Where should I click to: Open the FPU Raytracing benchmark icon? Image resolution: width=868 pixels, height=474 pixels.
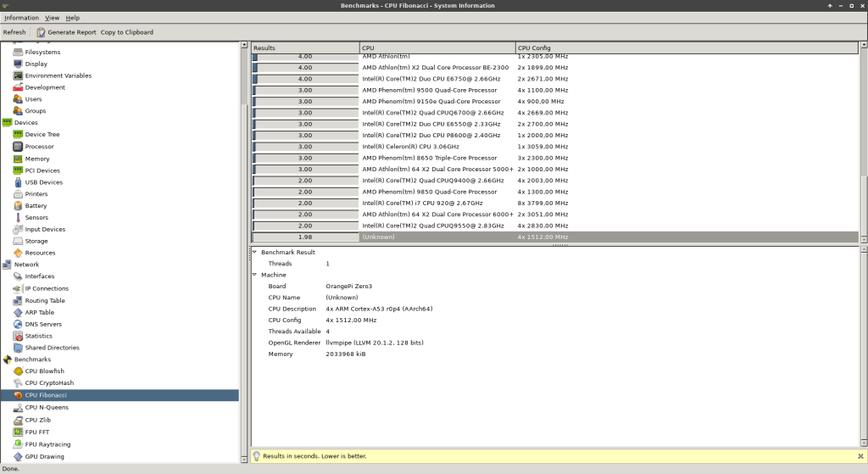tap(18, 444)
